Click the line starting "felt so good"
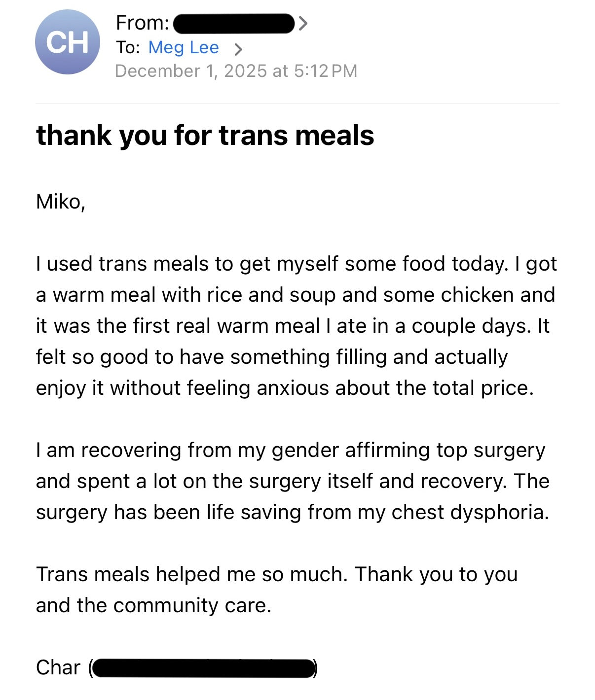 click(271, 357)
